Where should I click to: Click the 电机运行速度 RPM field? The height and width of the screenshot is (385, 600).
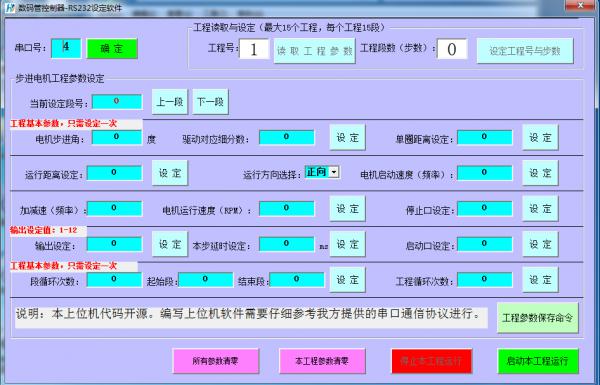coord(287,209)
